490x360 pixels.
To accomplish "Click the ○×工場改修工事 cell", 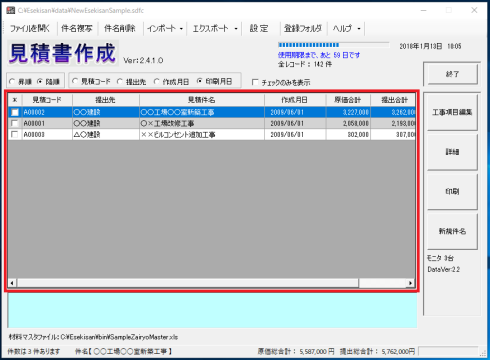I will tap(202, 123).
